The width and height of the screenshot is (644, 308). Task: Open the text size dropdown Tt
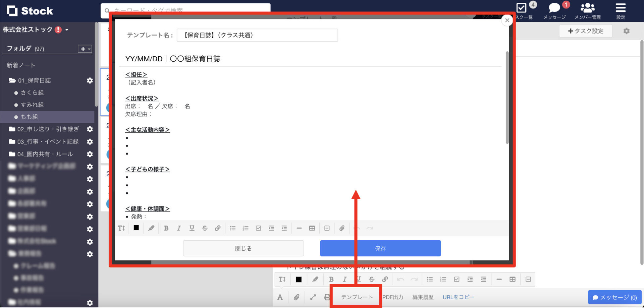(x=121, y=228)
